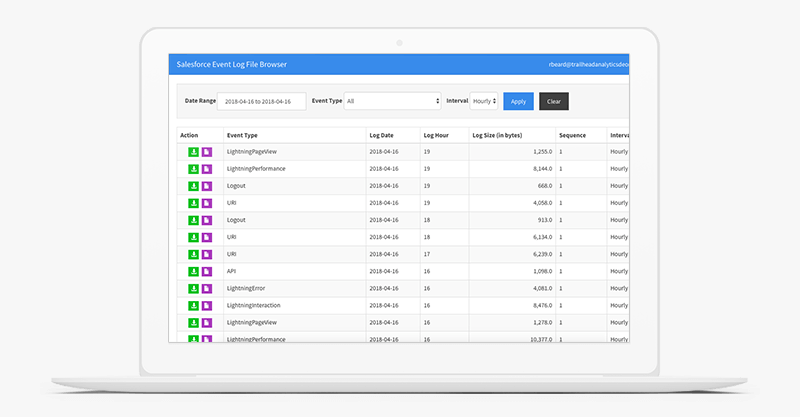The height and width of the screenshot is (417, 800).
Task: Download the LightningPageView log with size 1,255.0
Action: point(193,152)
